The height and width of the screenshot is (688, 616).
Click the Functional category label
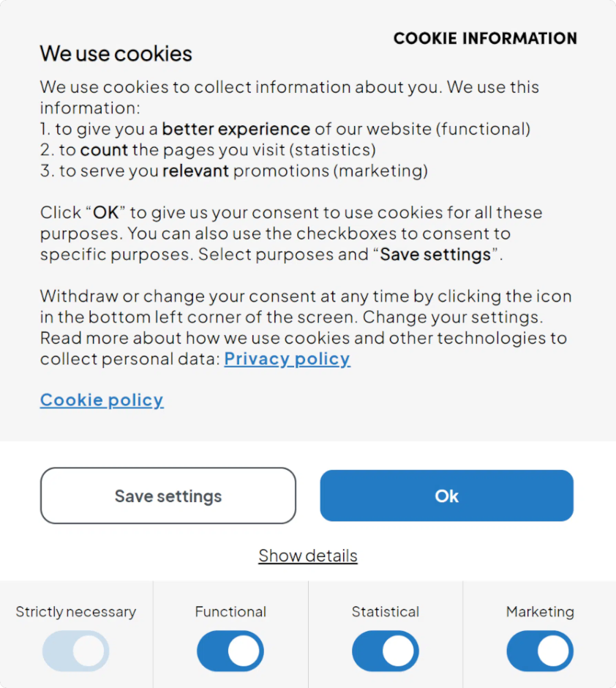(230, 612)
